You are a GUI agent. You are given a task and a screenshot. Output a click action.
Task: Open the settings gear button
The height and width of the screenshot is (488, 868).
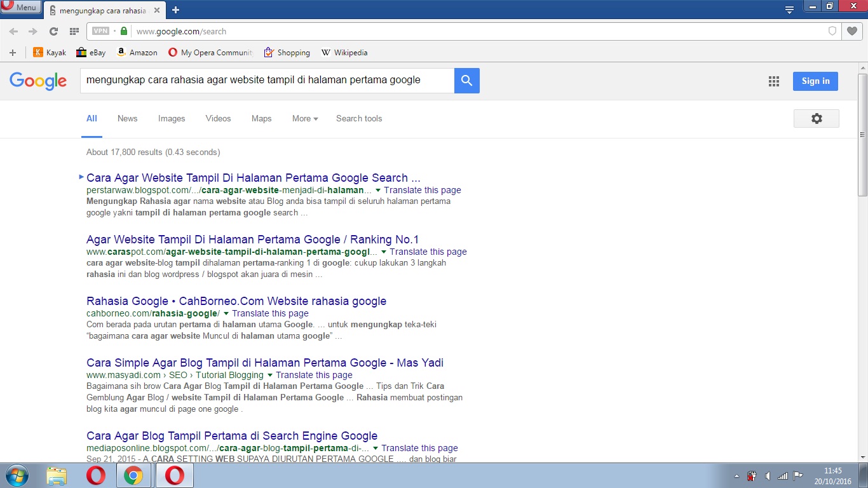click(817, 118)
